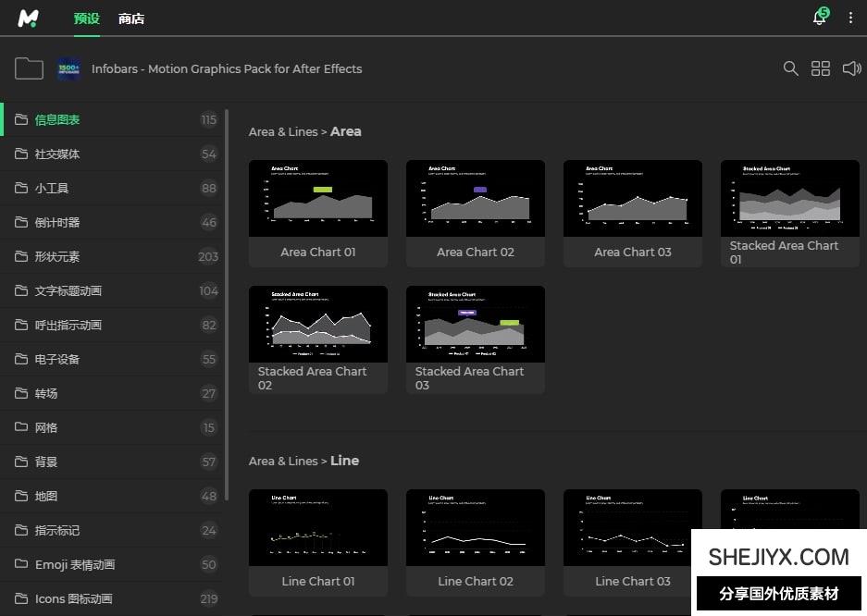Click the sidebar vertical scrollbar

point(227,305)
